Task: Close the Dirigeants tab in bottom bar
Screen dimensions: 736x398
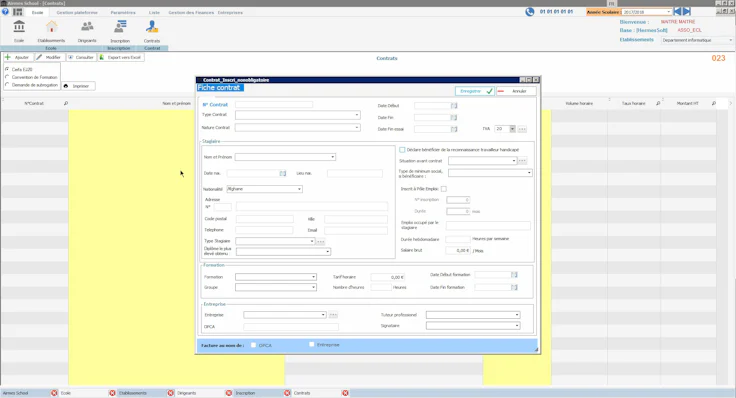Action: coord(229,393)
